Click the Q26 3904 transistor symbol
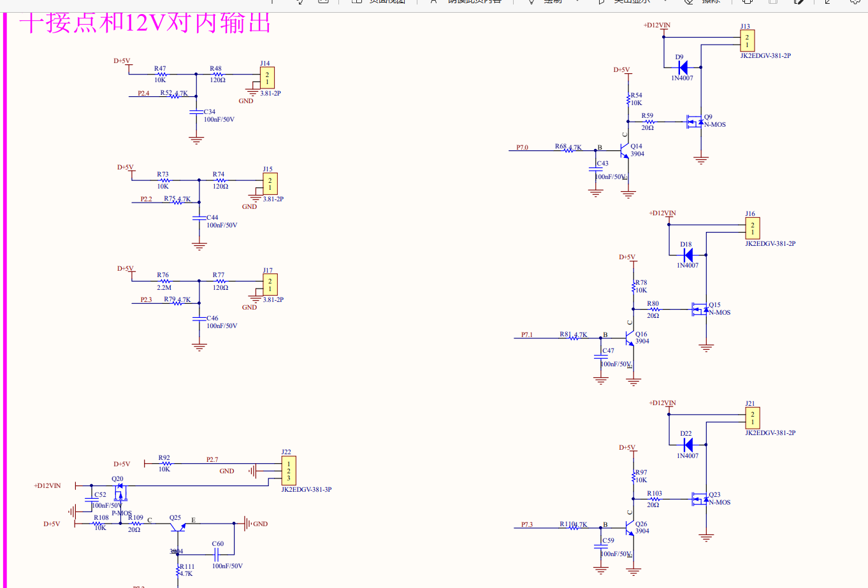The image size is (868, 588). (x=629, y=527)
